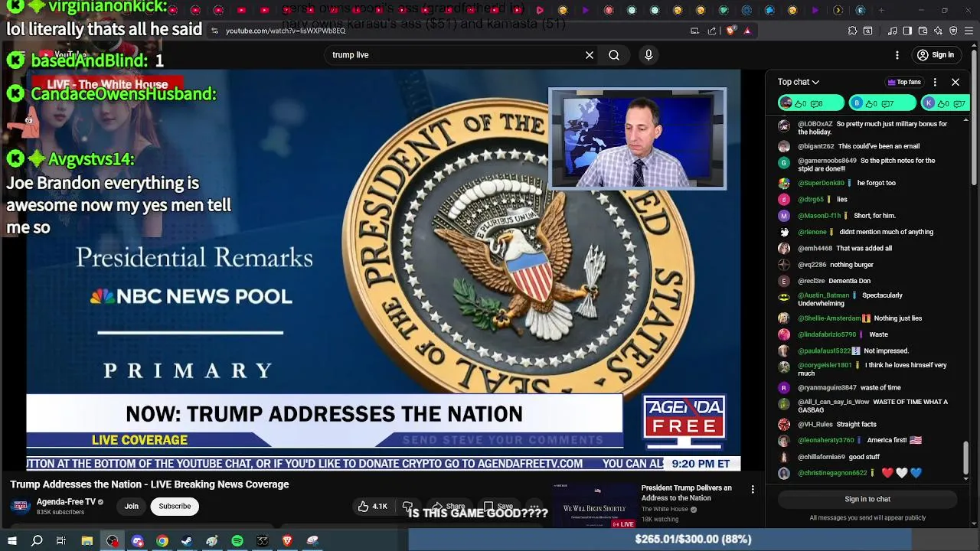980x551 pixels.
Task: Open Spotify from the taskbar
Action: tap(237, 540)
